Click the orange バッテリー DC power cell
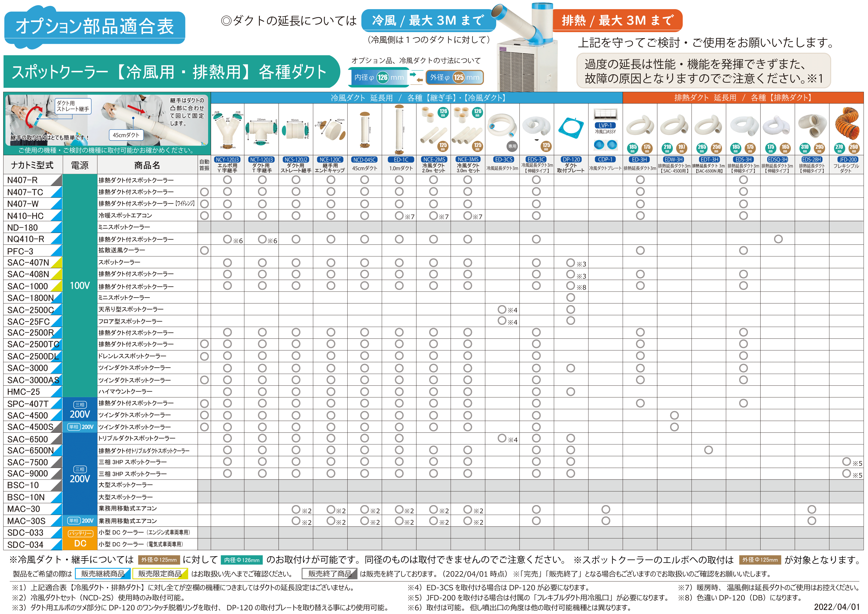The image size is (868, 614). pyautogui.click(x=80, y=539)
